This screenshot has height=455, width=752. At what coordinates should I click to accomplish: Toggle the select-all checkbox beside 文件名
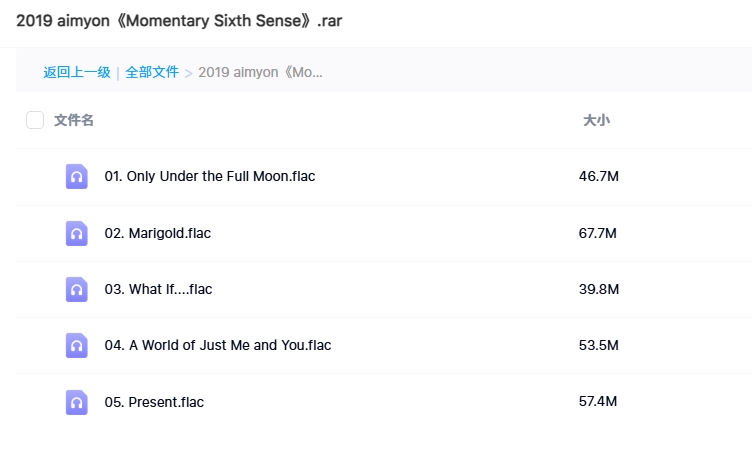click(x=35, y=121)
